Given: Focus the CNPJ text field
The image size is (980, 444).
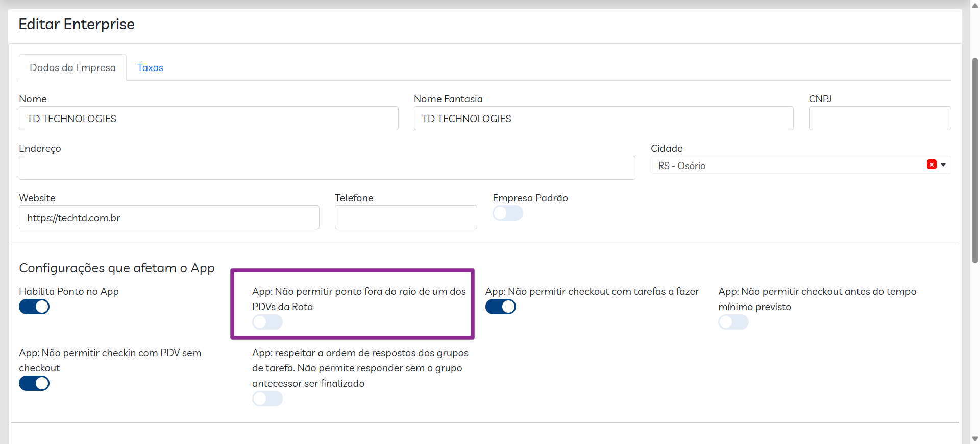Looking at the screenshot, I should (879, 119).
